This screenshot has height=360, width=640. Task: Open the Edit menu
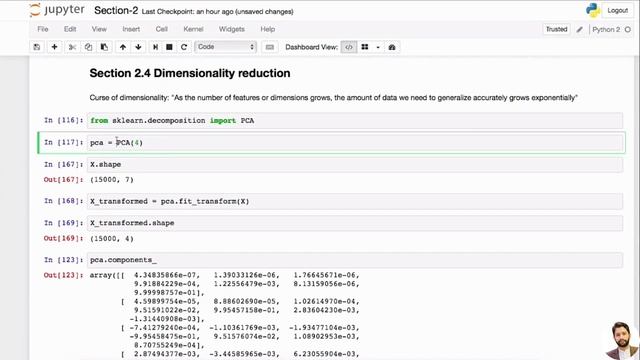click(70, 29)
